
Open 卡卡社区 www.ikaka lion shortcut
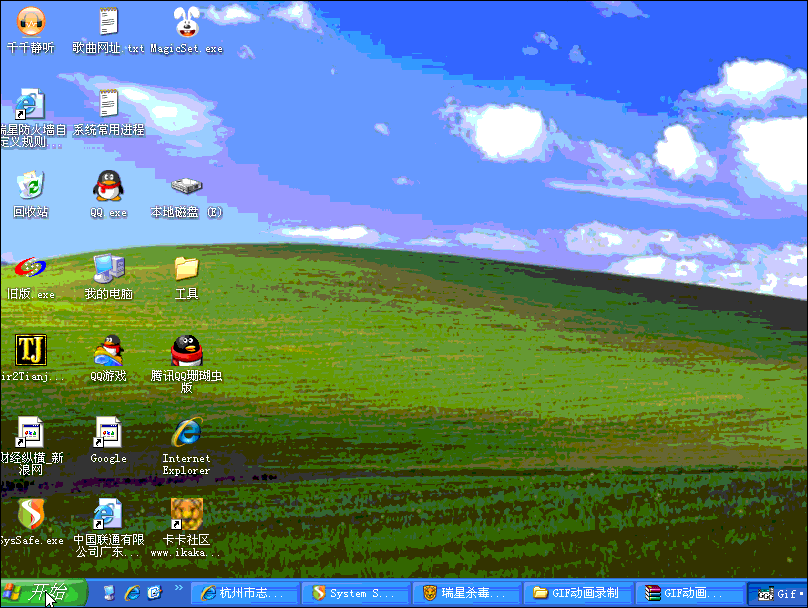187,514
